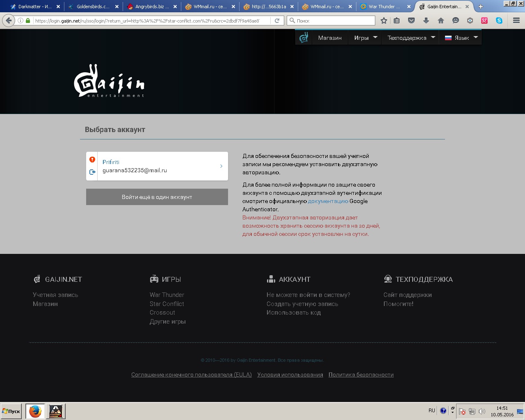This screenshot has height=420, width=525.
Task: Click the footer Магазин link
Action: tap(45, 304)
